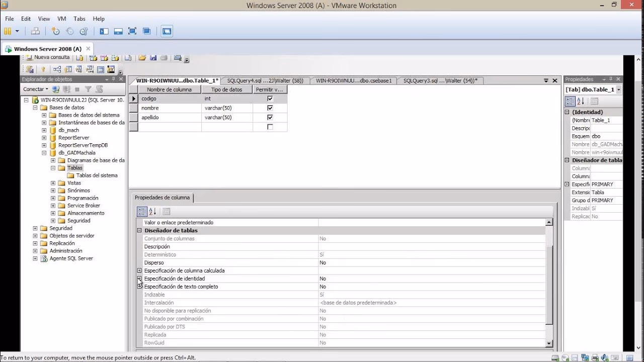Collapse the Tablas folder node
The width and height of the screenshot is (644, 362).
53,168
